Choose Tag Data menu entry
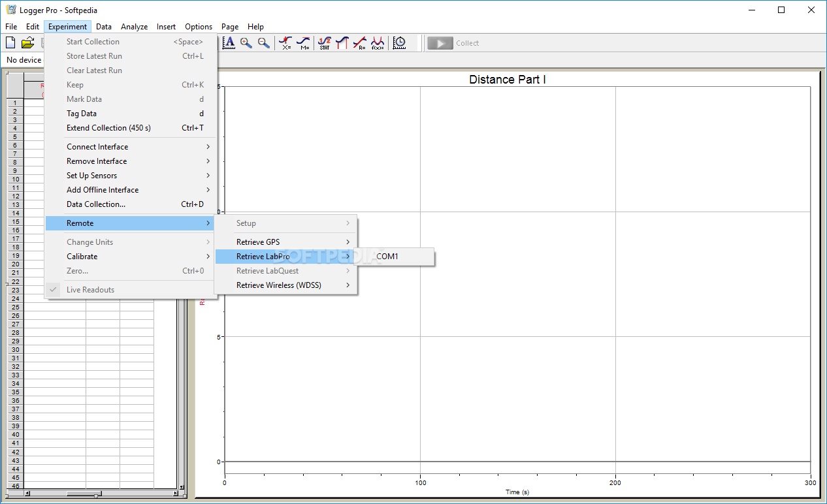 coord(131,114)
